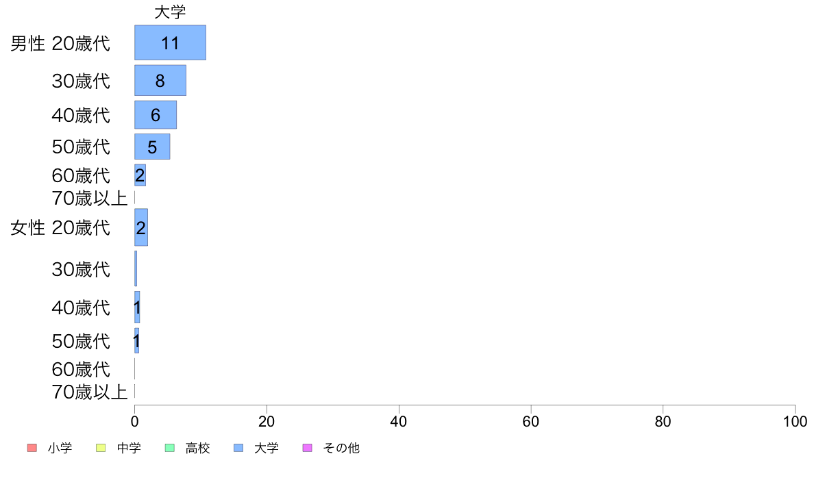814x504 pixels.
Task: Select the 40歳代 male bar showing 6
Action: 156,115
